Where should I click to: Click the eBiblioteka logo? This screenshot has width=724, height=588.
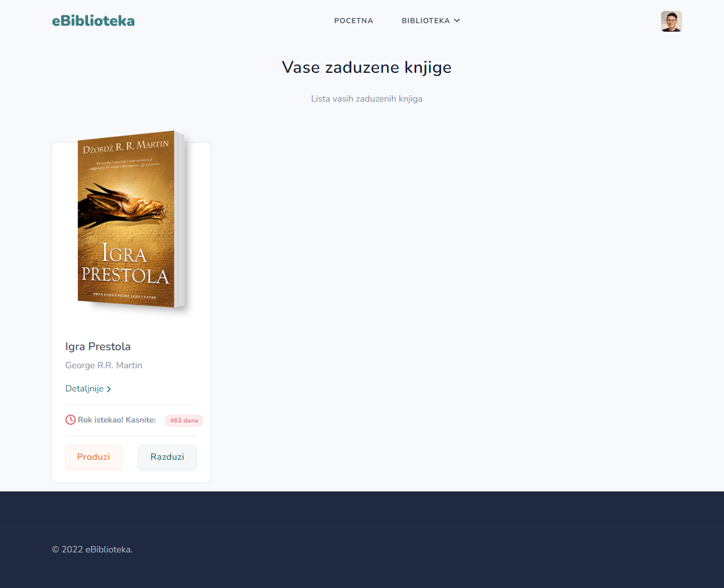tap(93, 21)
